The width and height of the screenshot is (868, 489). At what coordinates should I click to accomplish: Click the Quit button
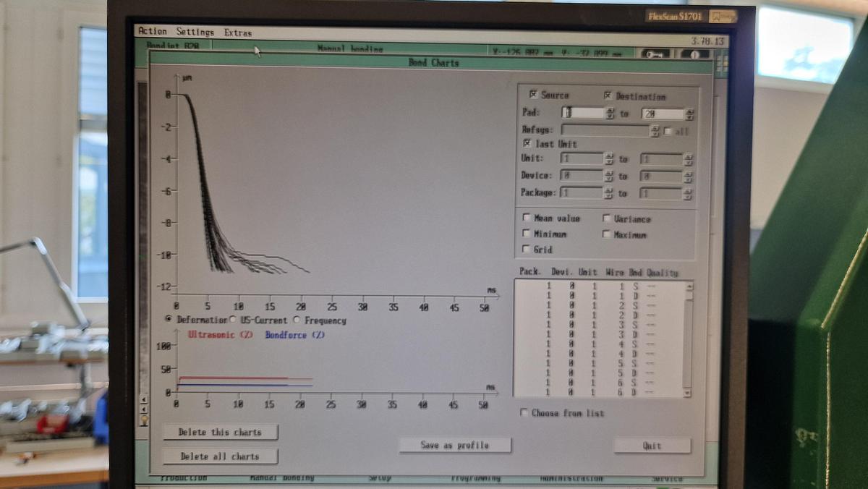[652, 446]
